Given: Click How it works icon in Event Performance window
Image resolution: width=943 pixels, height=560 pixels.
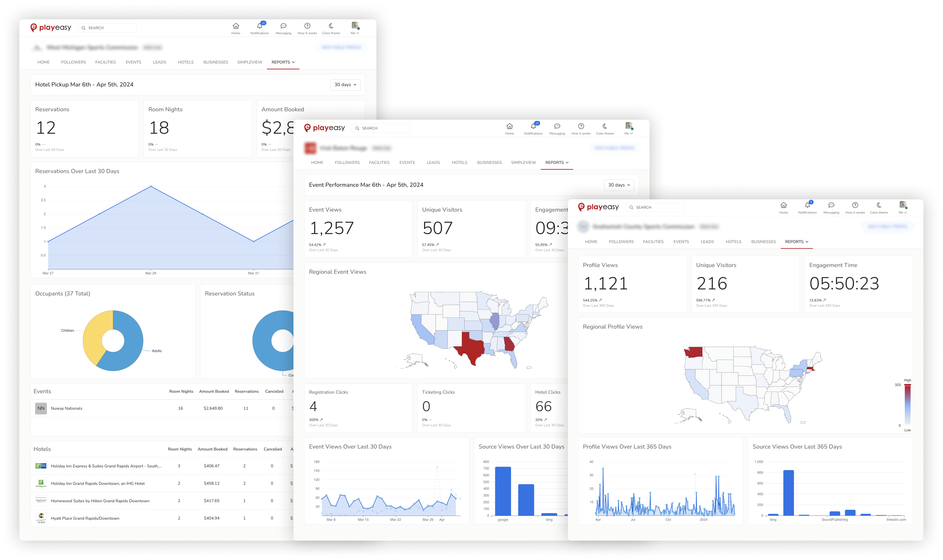Looking at the screenshot, I should 581,126.
